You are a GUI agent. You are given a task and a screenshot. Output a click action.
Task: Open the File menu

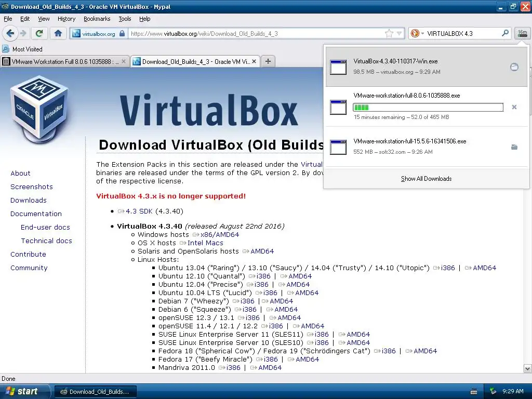point(8,19)
